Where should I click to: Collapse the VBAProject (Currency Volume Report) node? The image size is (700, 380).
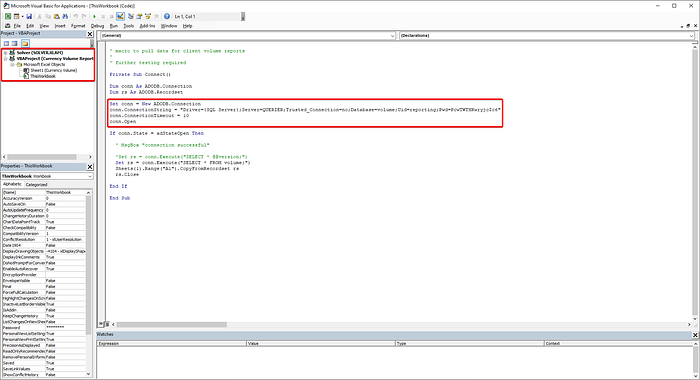[x=5, y=58]
